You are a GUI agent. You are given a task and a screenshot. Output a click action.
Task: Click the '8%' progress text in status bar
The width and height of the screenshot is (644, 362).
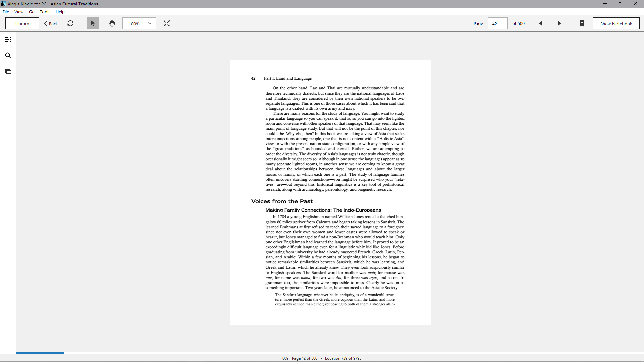click(x=285, y=358)
